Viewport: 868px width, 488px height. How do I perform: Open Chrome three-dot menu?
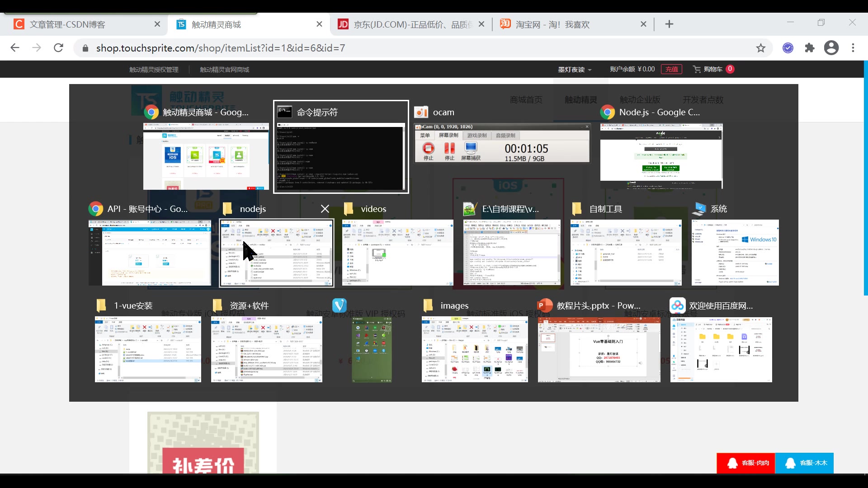click(853, 48)
